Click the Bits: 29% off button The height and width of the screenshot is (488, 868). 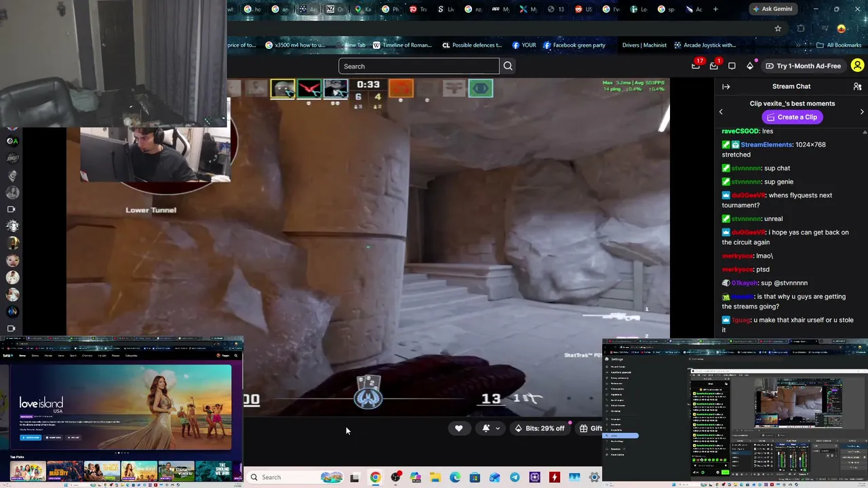(x=540, y=428)
